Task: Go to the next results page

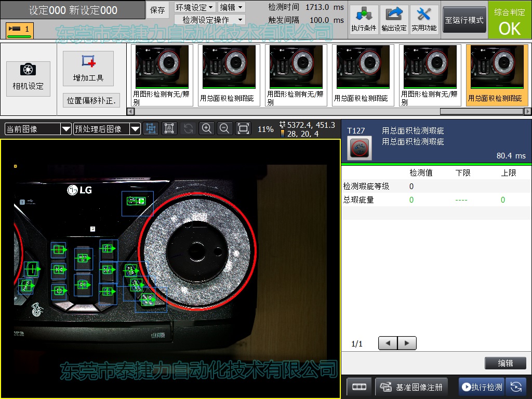Action: 407,343
